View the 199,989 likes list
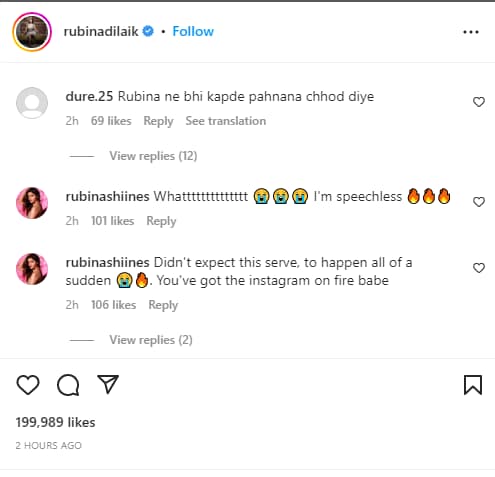Screen dimensions: 495x477 click(x=55, y=422)
